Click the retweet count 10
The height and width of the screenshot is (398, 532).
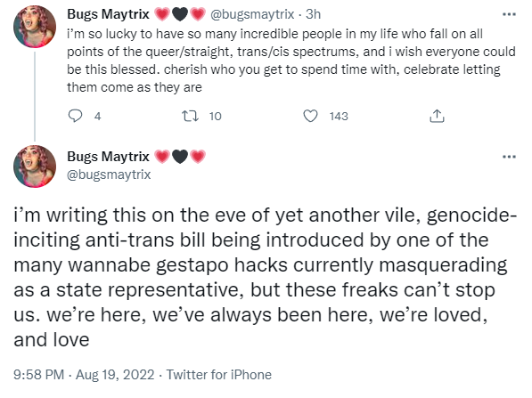coord(215,117)
